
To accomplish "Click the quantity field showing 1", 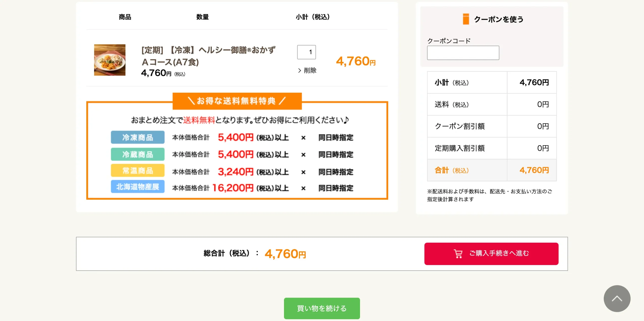I will (x=306, y=52).
